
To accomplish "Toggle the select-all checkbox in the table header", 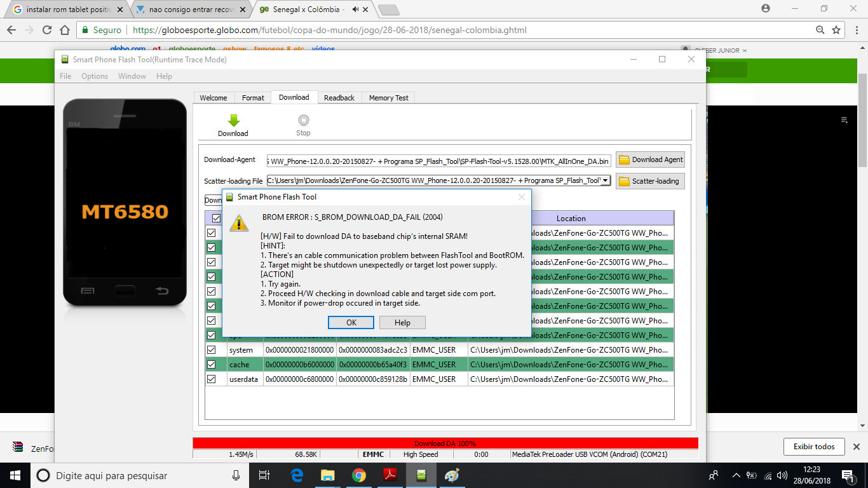I will [x=216, y=218].
